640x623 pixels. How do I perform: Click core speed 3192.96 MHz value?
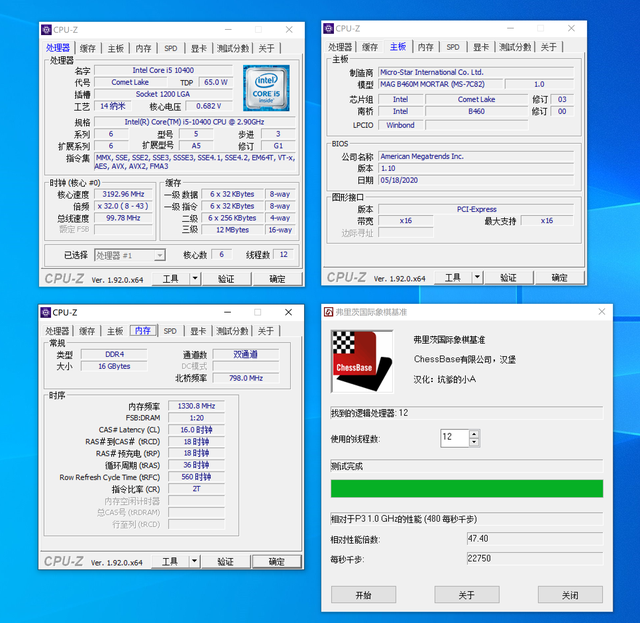pyautogui.click(x=123, y=194)
